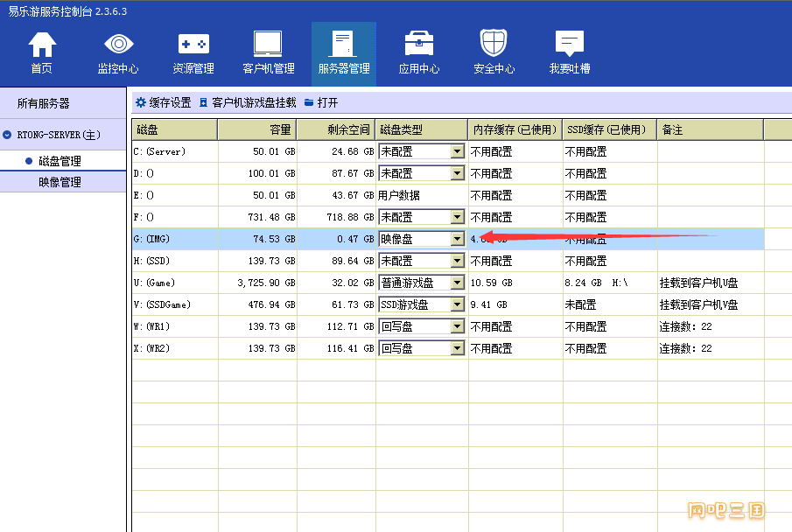
Task: Click the 打开 toolbar button
Action: (x=321, y=102)
